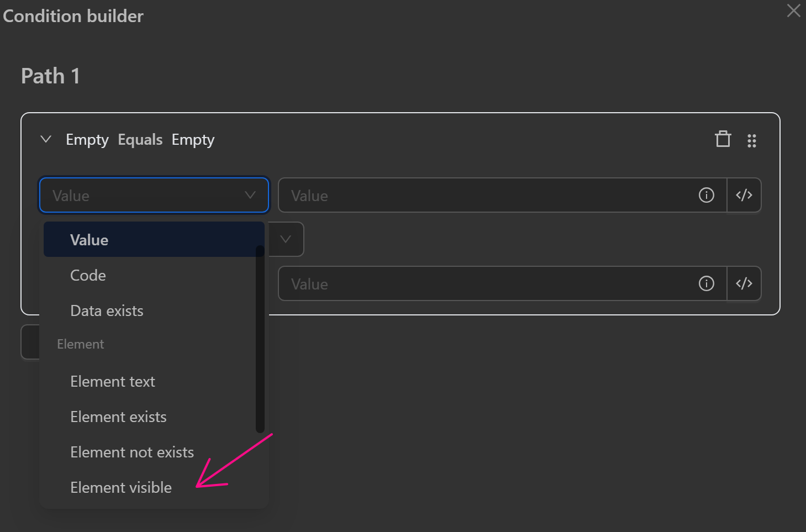The height and width of the screenshot is (532, 806).
Task: Click the focused Value type dropdown box
Action: [x=154, y=195]
